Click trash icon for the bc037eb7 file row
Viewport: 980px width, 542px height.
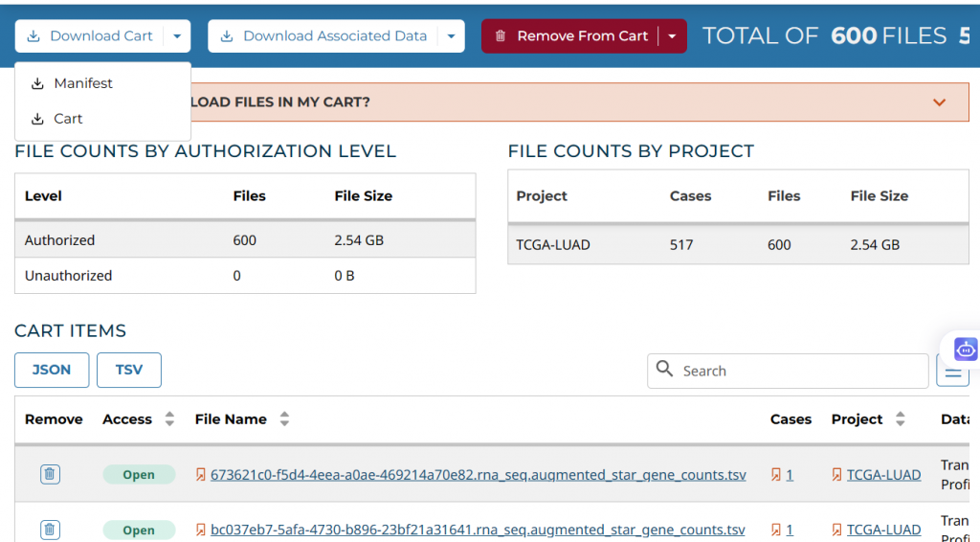click(x=51, y=530)
